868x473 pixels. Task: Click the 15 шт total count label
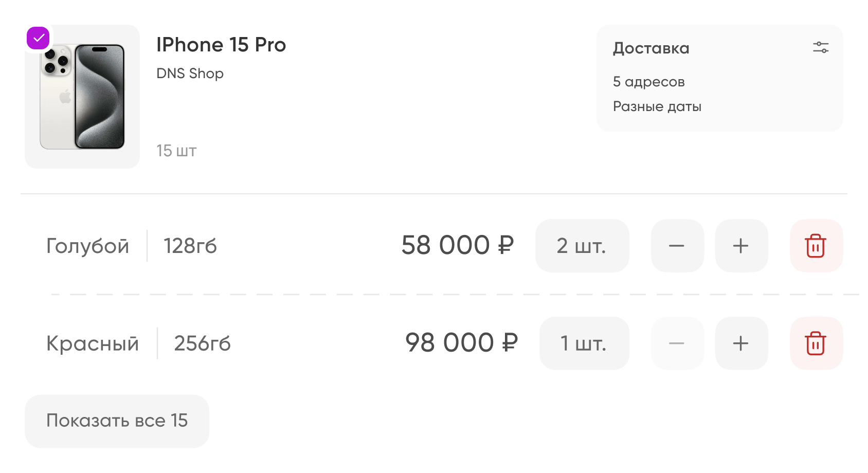click(x=176, y=151)
